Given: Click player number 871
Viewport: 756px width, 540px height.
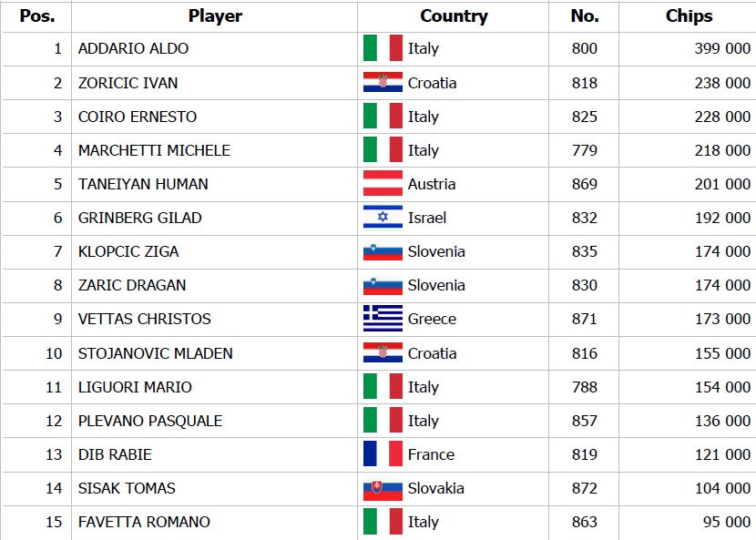Looking at the screenshot, I should (584, 319).
